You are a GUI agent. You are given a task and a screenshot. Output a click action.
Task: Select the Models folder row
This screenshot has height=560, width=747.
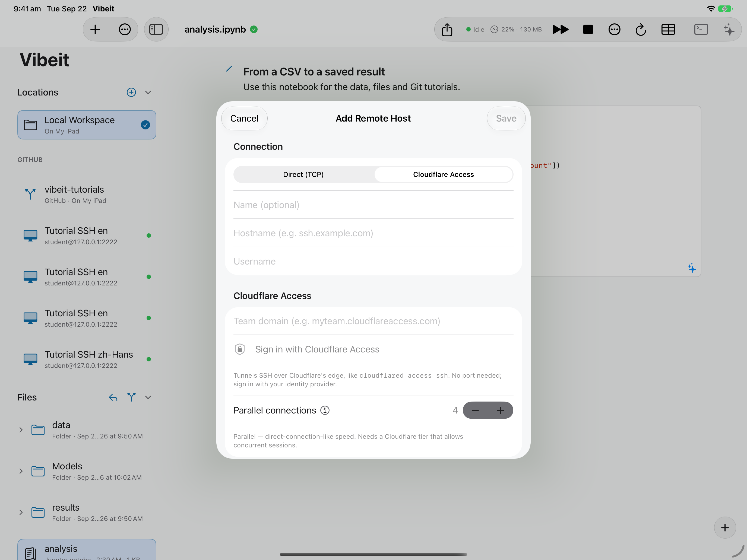[x=87, y=471]
